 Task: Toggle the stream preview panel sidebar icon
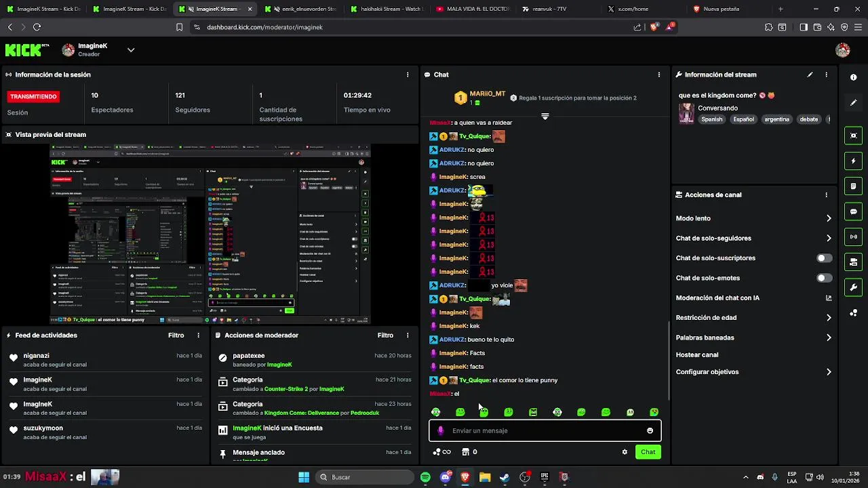pyautogui.click(x=854, y=136)
